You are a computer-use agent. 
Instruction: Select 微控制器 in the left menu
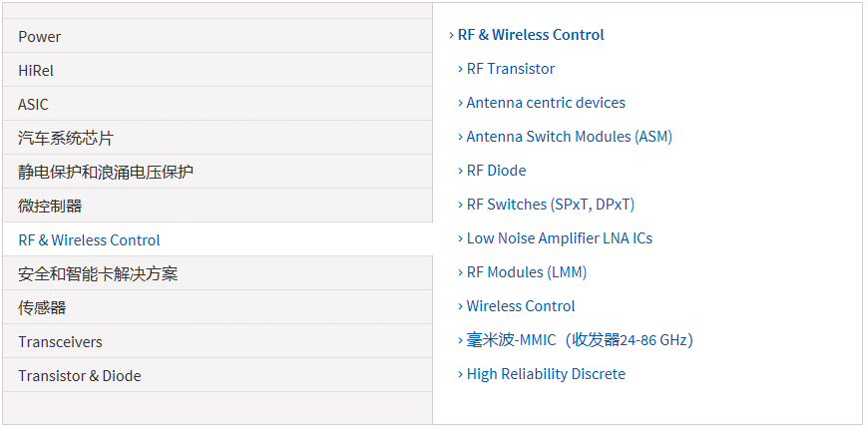pos(50,207)
